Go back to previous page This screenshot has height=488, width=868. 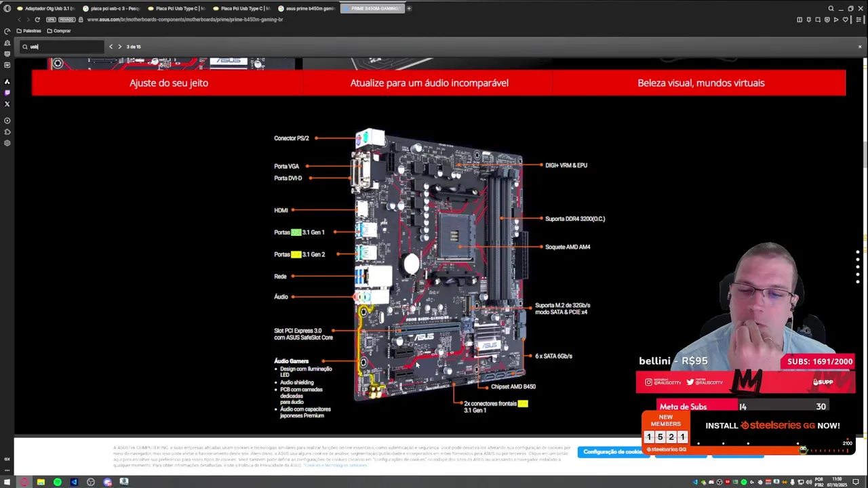coord(19,20)
